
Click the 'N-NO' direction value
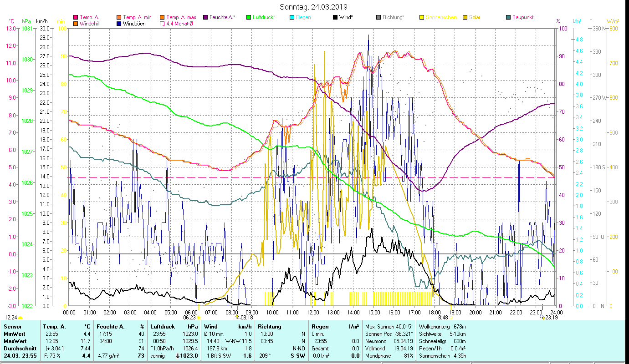click(x=299, y=349)
